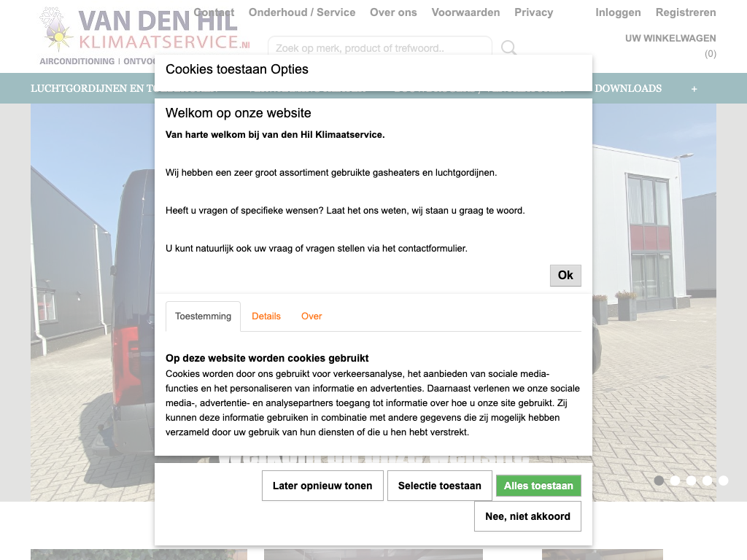
Task: Select the first carousel dot
Action: click(659, 481)
